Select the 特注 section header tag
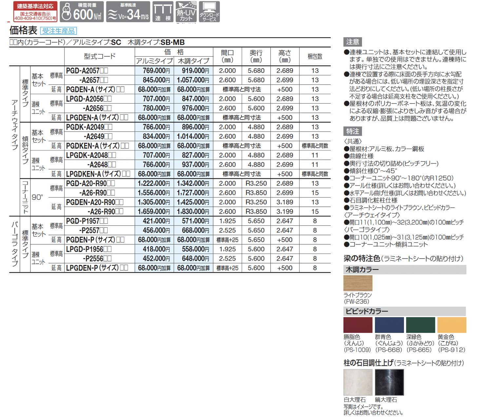The width and height of the screenshot is (504, 420). (x=353, y=131)
